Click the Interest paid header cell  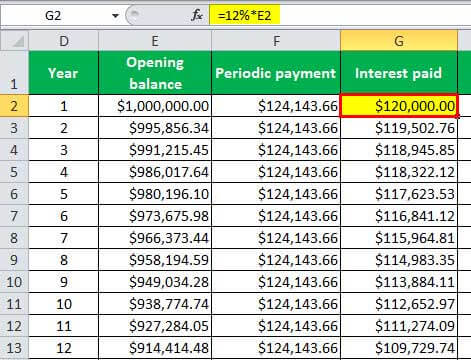(399, 73)
